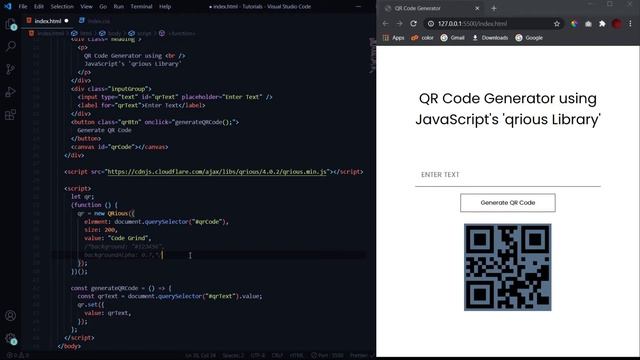This screenshot has height=360, width=640.
Task: Open the Help menu
Action: (165, 7)
